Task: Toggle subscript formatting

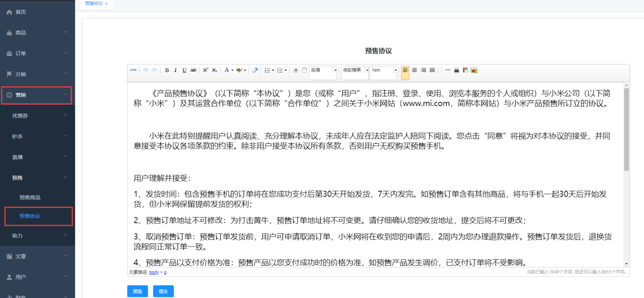Action: tap(215, 70)
